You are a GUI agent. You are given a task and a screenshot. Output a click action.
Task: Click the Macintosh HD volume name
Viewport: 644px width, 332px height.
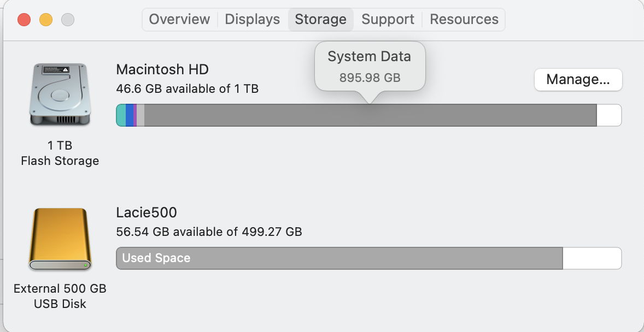coord(162,70)
